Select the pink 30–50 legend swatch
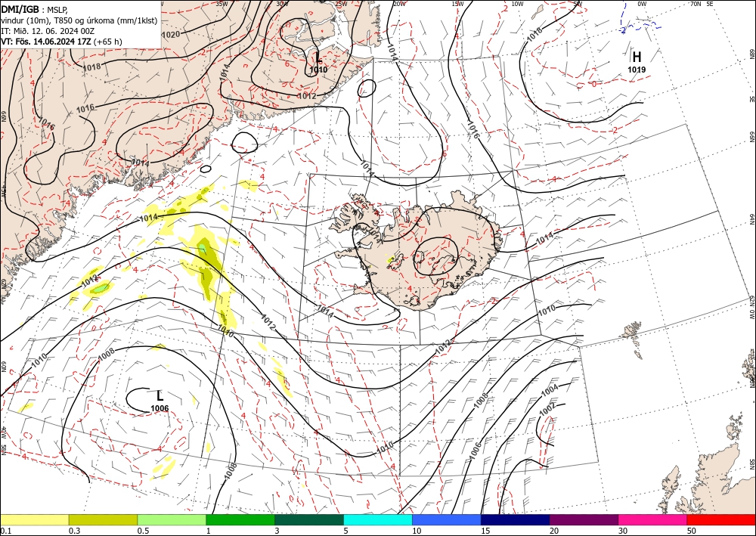The image size is (756, 536). (x=653, y=519)
